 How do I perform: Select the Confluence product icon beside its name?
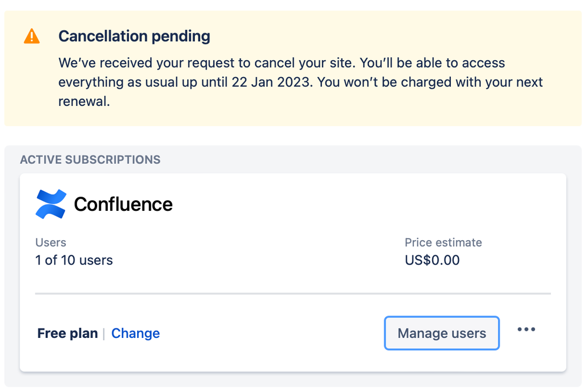(51, 204)
